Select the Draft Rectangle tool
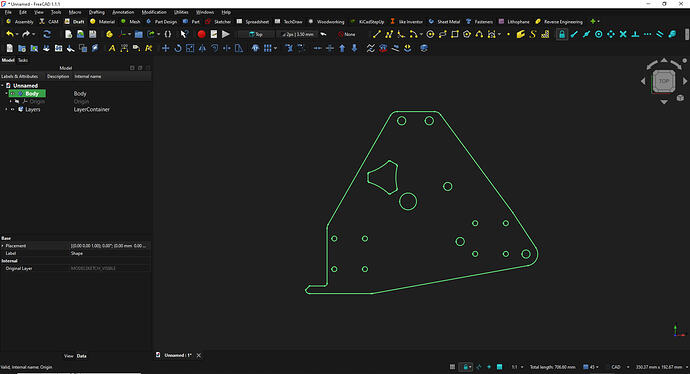690x374 pixels. [x=455, y=34]
